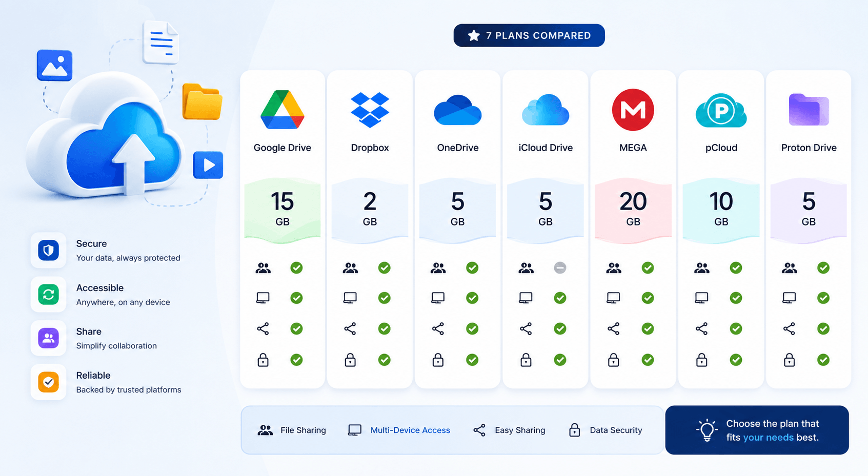Viewport: 868px width, 476px height.
Task: Click OneDrive's 5 GB storage panel
Action: click(x=457, y=210)
